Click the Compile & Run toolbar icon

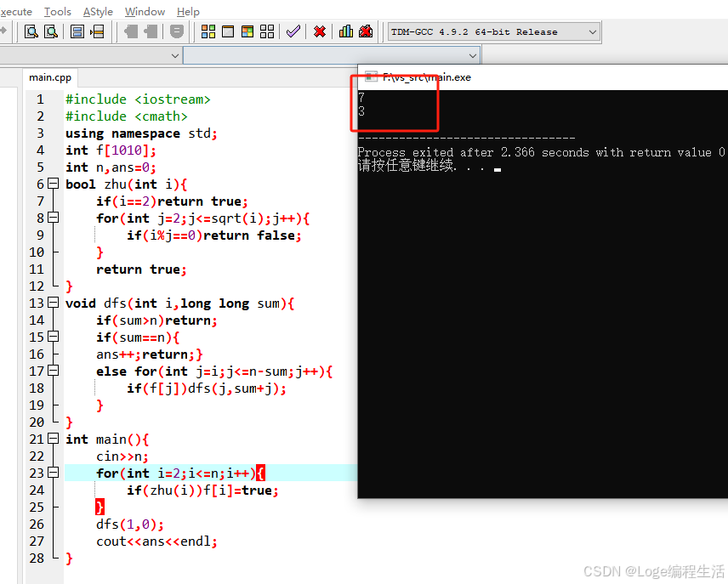[x=247, y=31]
